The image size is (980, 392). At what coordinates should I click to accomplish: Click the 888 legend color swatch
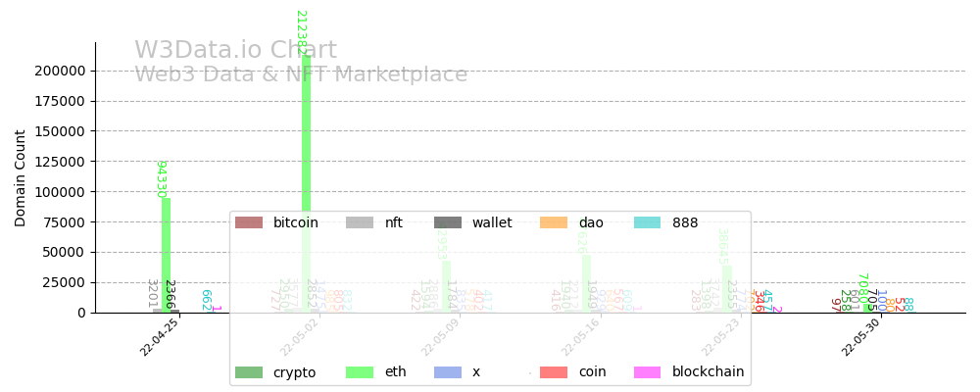(648, 222)
